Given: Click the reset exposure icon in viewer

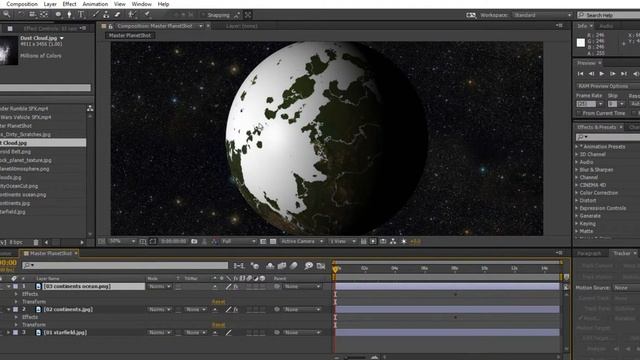Looking at the screenshot, I should 404,242.
